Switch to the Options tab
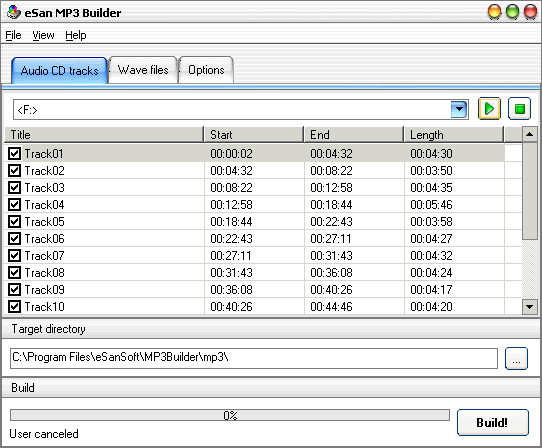Image resolution: width=542 pixels, height=448 pixels. click(x=206, y=70)
